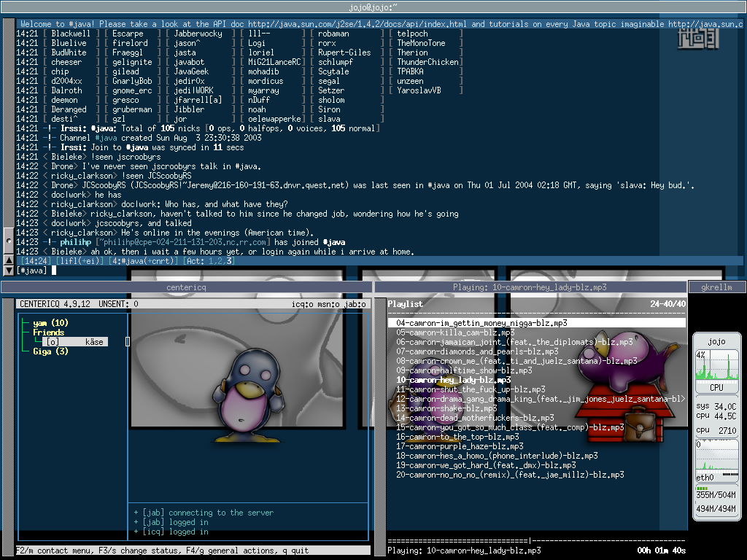
Task: Select 09-camron-halftime_show track
Action: tap(464, 370)
